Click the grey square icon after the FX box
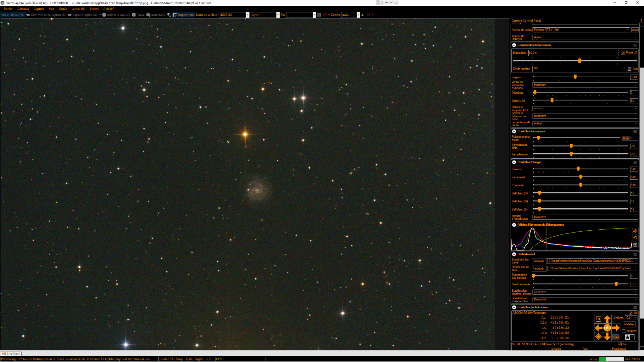The height and width of the screenshot is (362, 644). (319, 15)
